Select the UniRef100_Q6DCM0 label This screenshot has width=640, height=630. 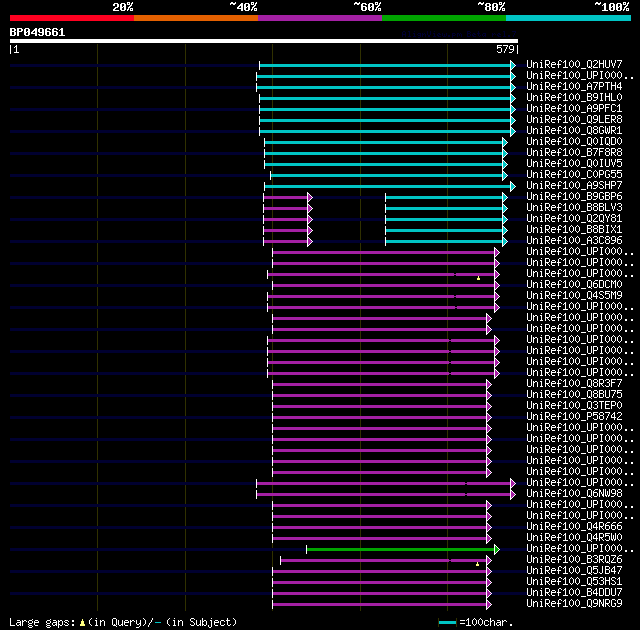tap(574, 284)
